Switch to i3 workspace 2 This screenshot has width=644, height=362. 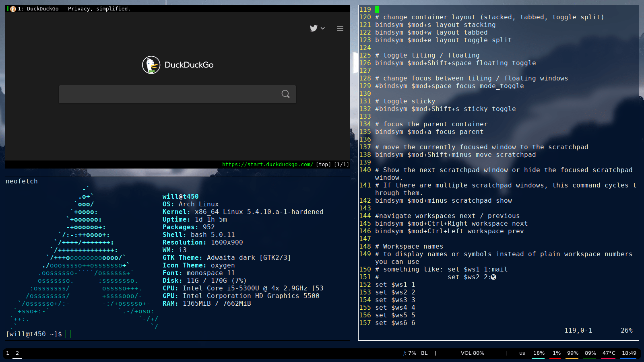17,353
